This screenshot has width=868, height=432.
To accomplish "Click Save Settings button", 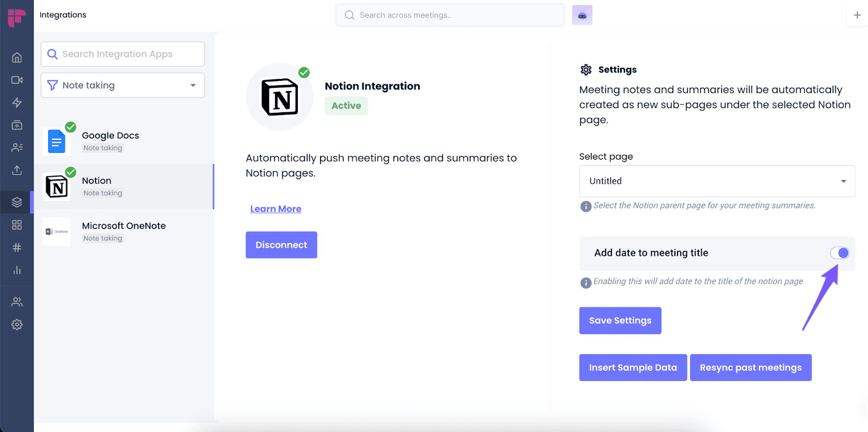I will (x=620, y=321).
